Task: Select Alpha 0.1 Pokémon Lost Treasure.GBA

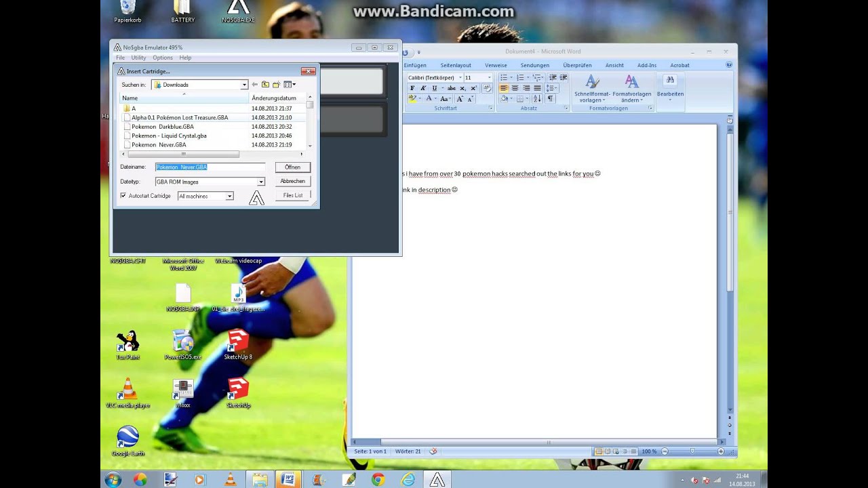Action: (180, 117)
